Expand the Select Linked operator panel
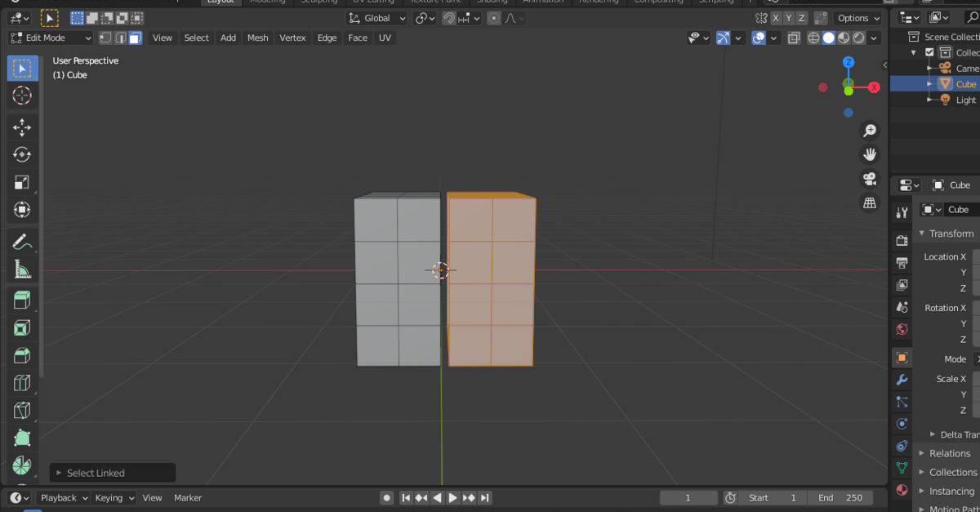Screen dimensions: 980x512 click(113, 473)
